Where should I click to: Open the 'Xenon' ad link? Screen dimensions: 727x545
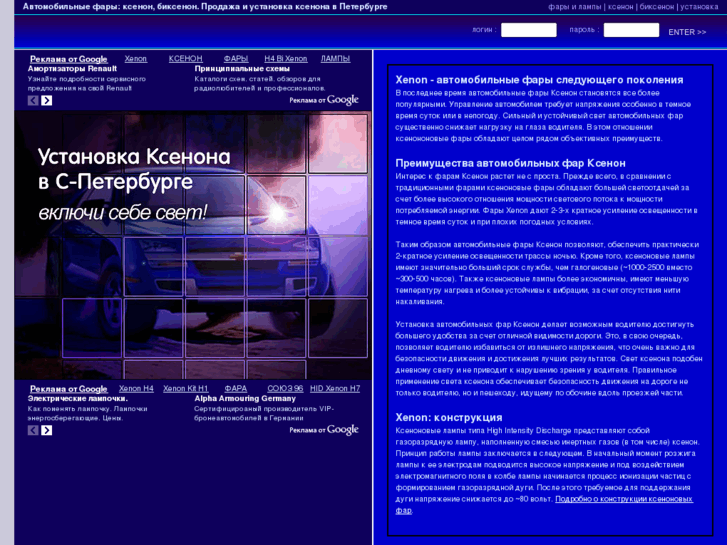(135, 59)
